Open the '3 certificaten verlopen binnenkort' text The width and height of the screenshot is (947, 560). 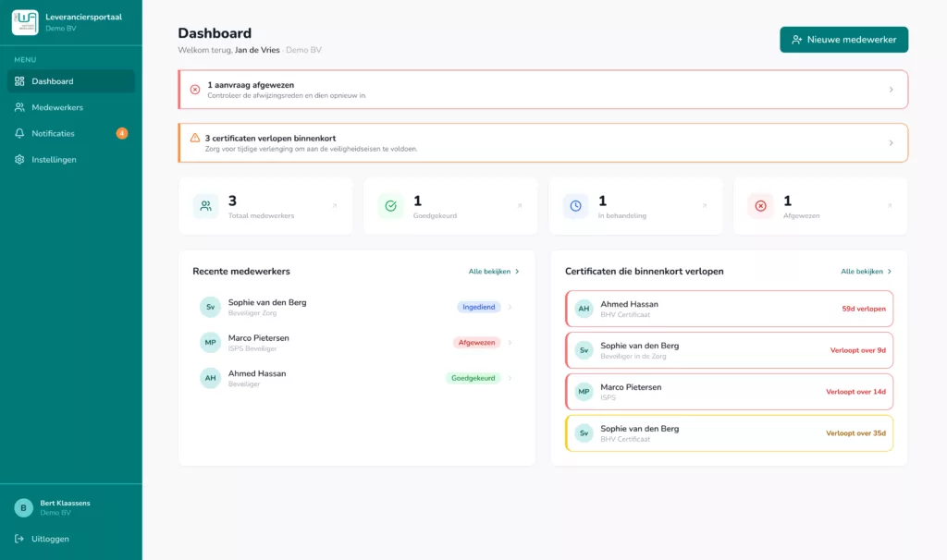pyautogui.click(x=270, y=139)
